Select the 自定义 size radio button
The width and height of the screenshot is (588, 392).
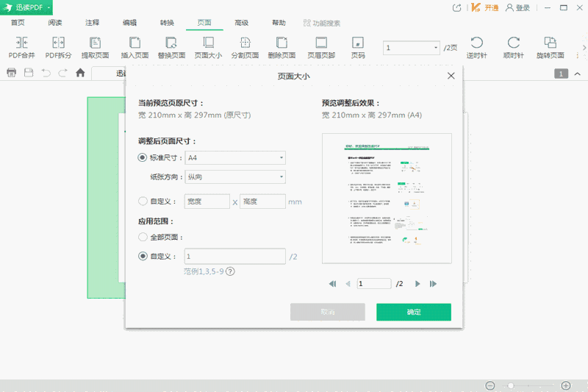143,201
